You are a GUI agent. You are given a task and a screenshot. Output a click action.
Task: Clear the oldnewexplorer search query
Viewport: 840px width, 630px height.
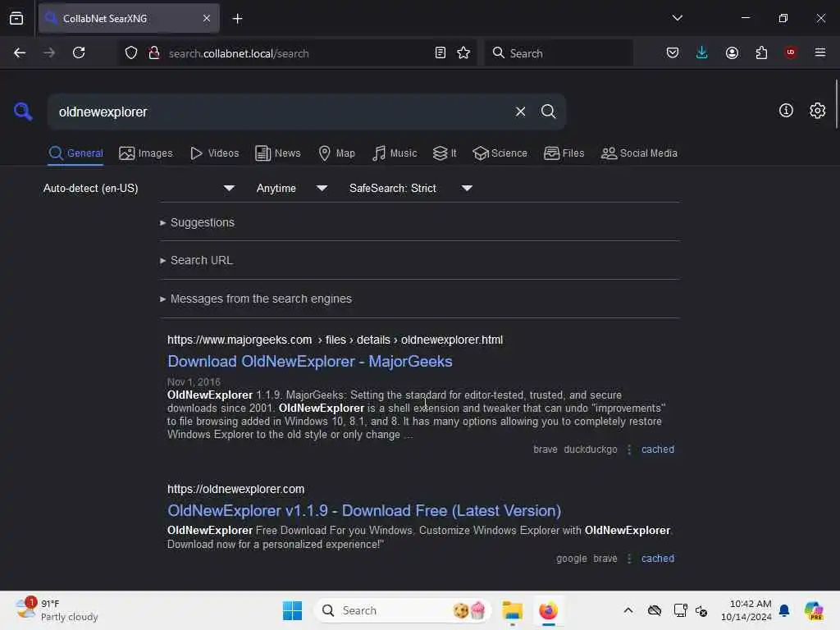520,112
